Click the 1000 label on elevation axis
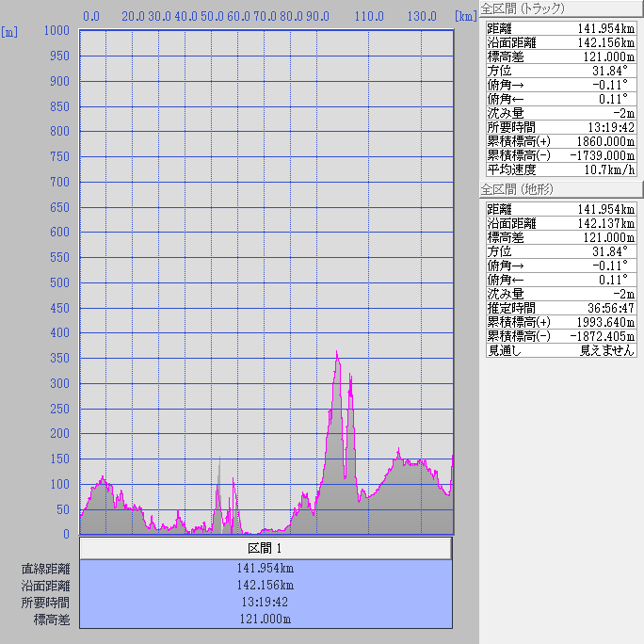644x644 pixels. point(57,31)
